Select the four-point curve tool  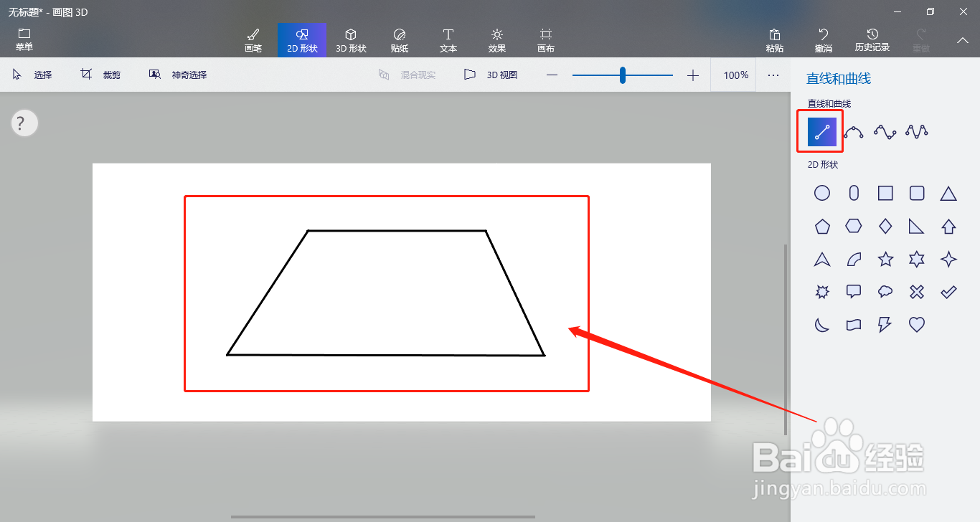(885, 131)
